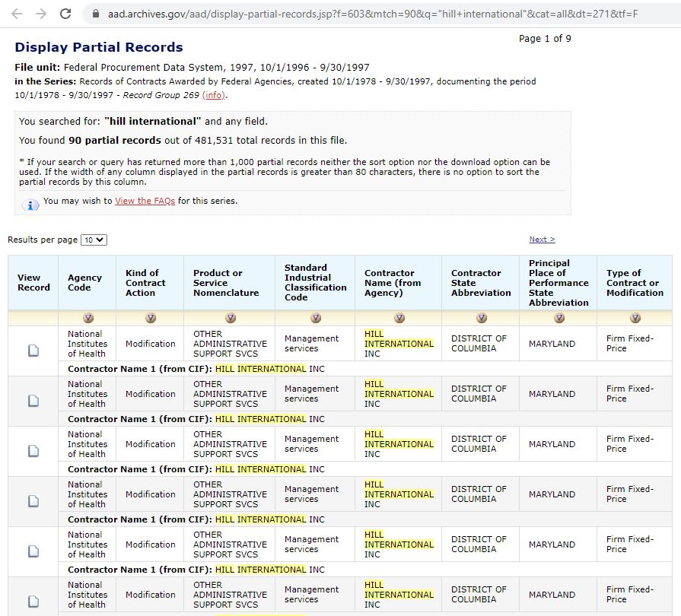The width and height of the screenshot is (681, 616).
Task: Open the first record's View Record document icon
Action: pos(33,351)
